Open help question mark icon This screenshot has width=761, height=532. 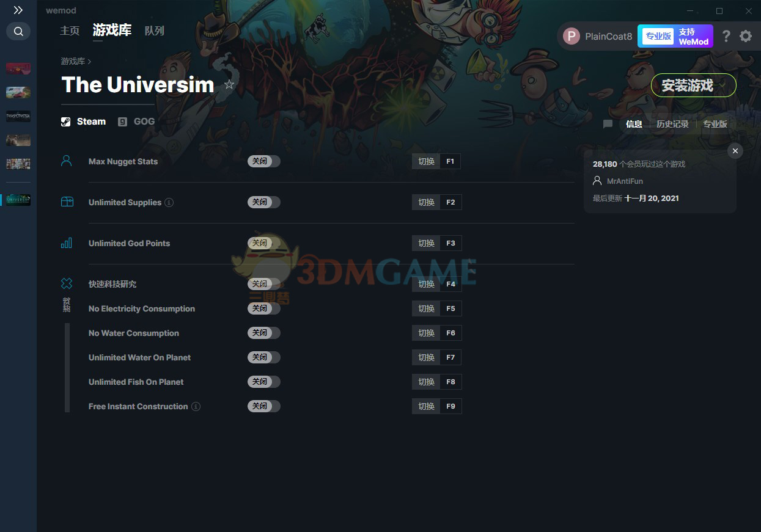click(x=726, y=36)
